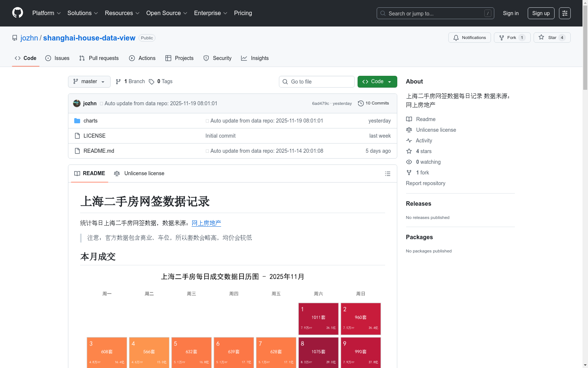This screenshot has width=588, height=368.
Task: Click inside the Go to file field
Action: pyautogui.click(x=316, y=81)
